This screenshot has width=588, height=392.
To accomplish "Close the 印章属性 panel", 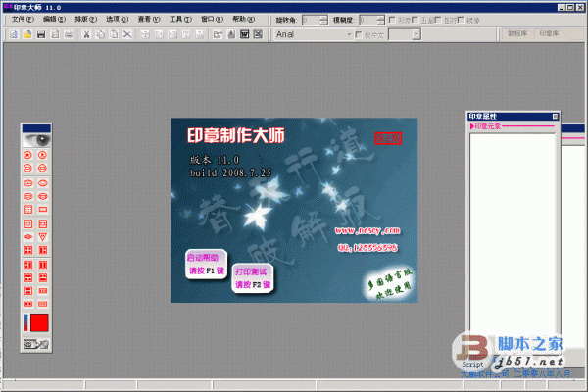I will [x=555, y=117].
